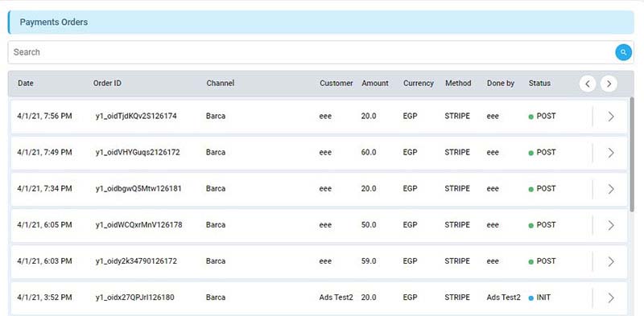The height and width of the screenshot is (316, 644).
Task: Click order ID y1_oidVHYGuqs2126172
Action: [x=138, y=152]
